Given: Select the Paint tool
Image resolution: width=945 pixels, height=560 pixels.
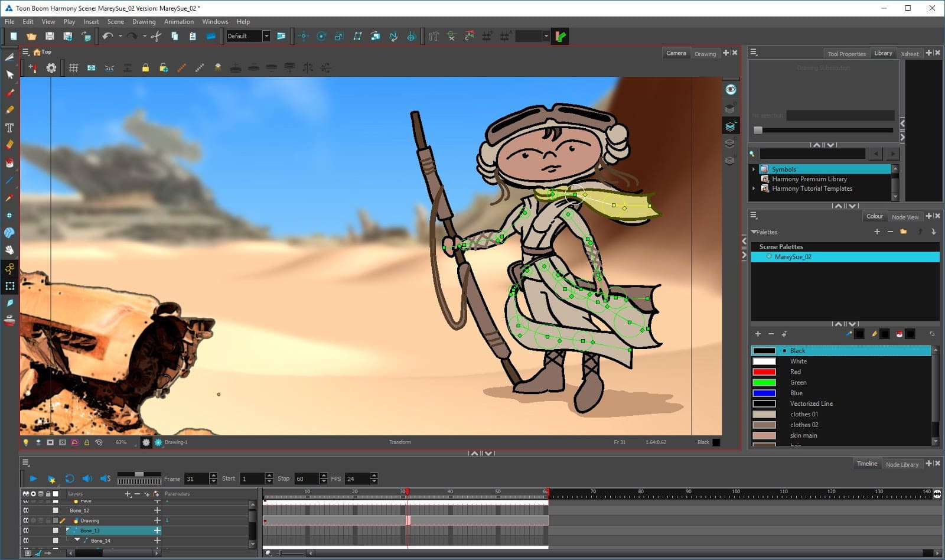Looking at the screenshot, I should (9, 163).
